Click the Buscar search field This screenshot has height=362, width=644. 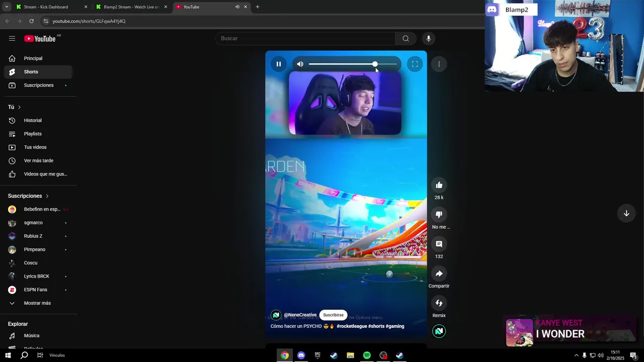coord(306,39)
